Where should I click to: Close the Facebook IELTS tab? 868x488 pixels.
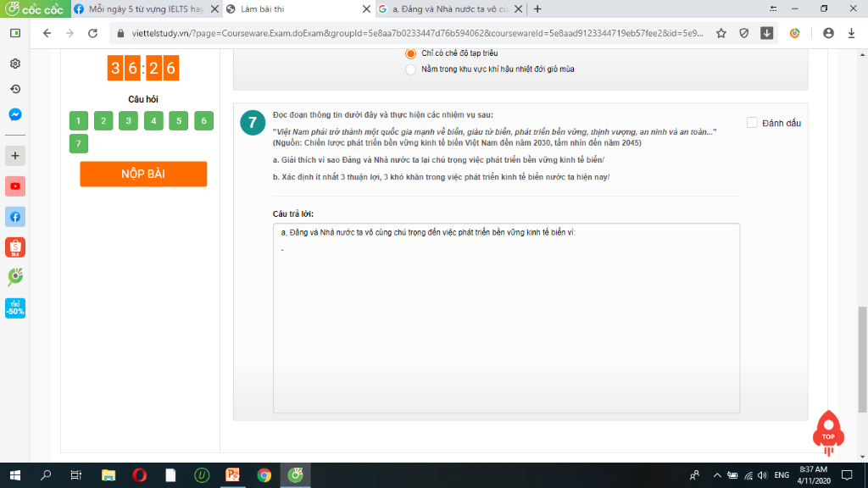click(214, 8)
